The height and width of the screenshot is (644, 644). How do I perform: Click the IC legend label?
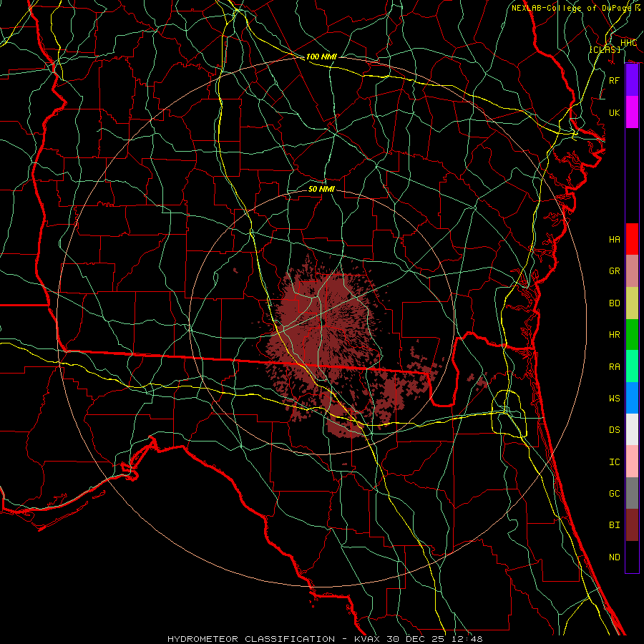point(615,462)
